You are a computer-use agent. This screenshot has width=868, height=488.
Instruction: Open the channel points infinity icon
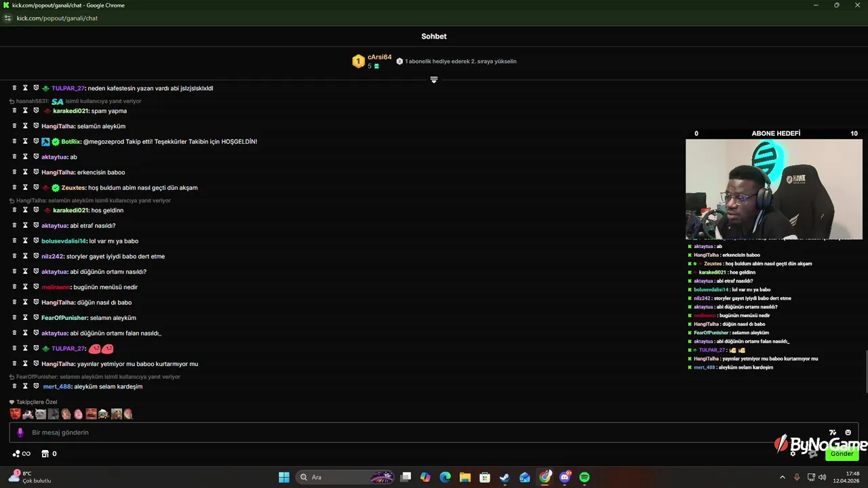click(21, 453)
